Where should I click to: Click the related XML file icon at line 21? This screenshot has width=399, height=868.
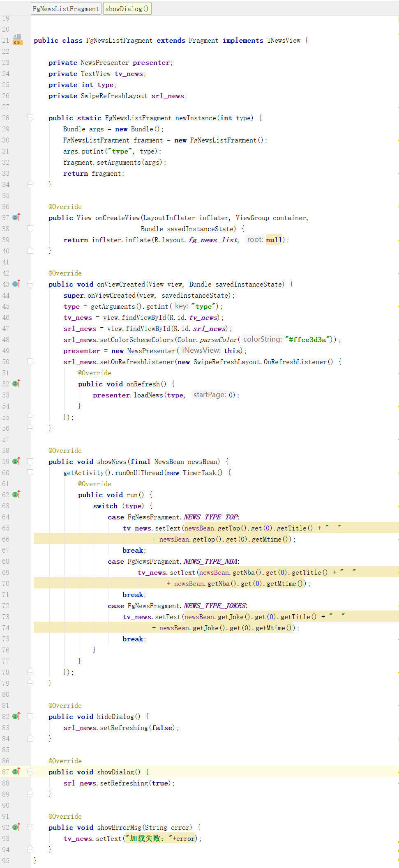click(17, 40)
